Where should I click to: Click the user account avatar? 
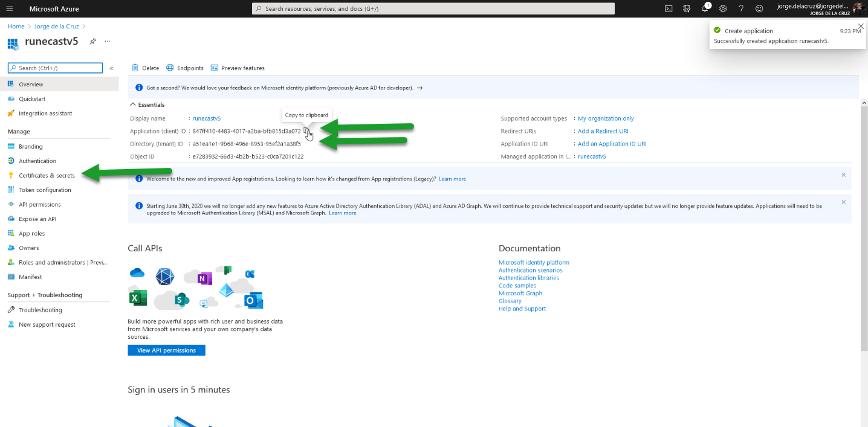coord(859,8)
